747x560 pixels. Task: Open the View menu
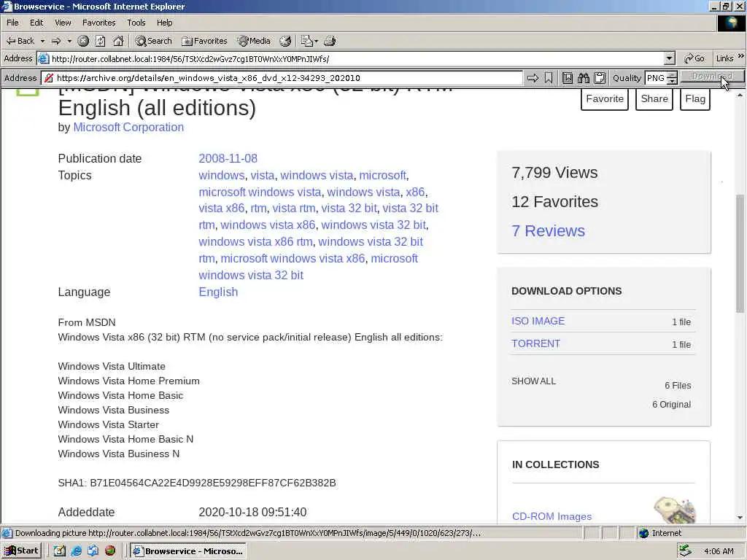click(x=63, y=23)
